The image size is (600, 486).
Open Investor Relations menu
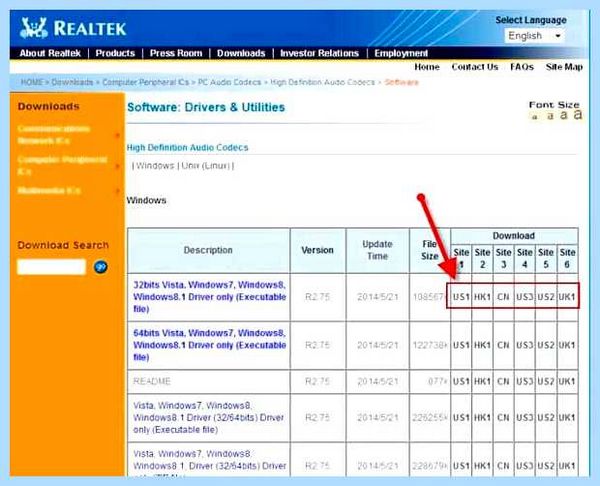click(320, 53)
